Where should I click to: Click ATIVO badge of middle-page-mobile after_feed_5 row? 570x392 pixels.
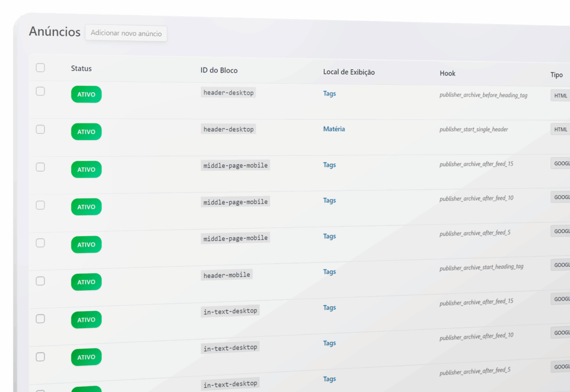tap(86, 244)
